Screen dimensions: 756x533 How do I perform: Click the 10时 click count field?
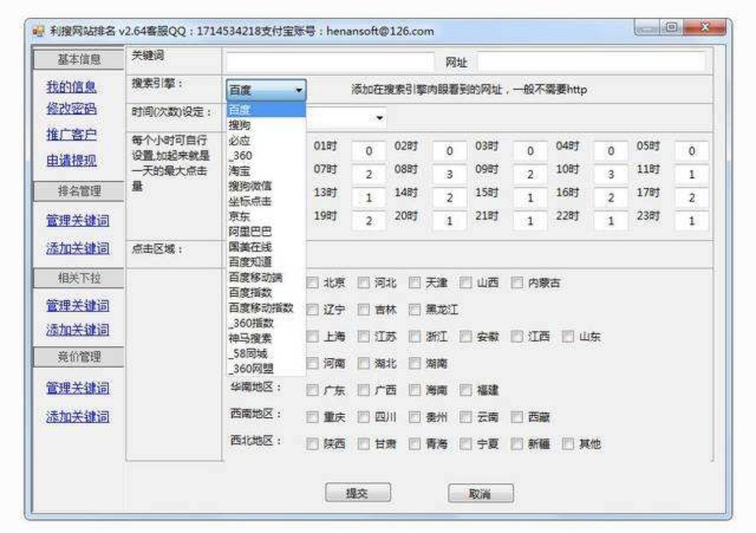611,174
